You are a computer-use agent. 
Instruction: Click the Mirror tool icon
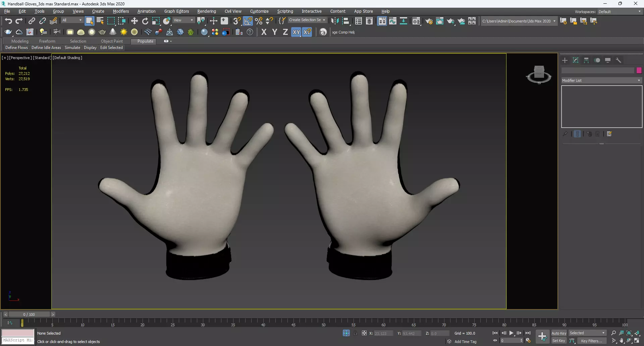[x=335, y=21]
